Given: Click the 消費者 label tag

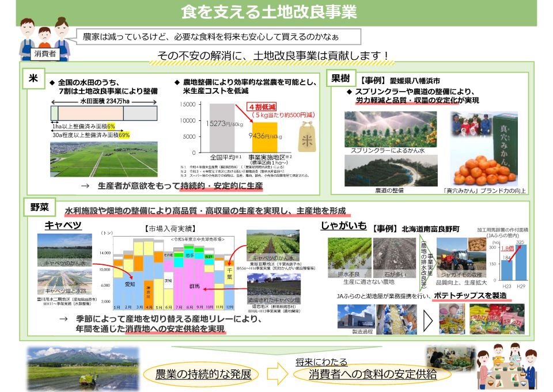Looking at the screenshot, I should (45, 54).
